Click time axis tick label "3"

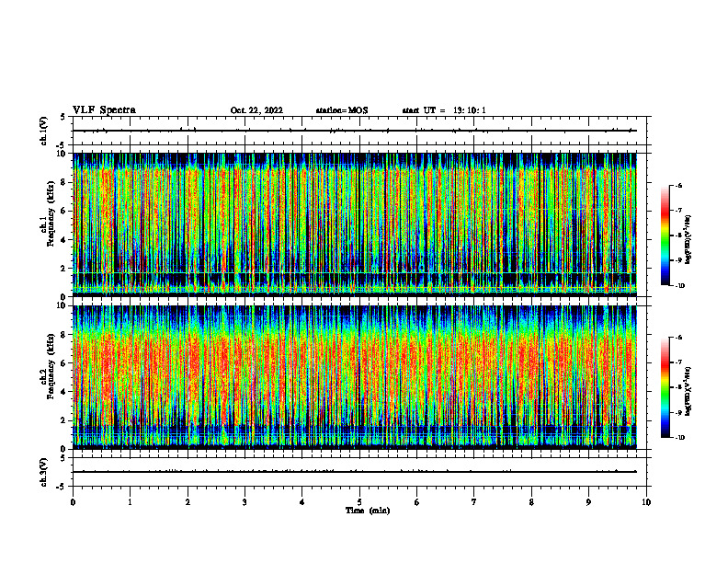tap(245, 502)
